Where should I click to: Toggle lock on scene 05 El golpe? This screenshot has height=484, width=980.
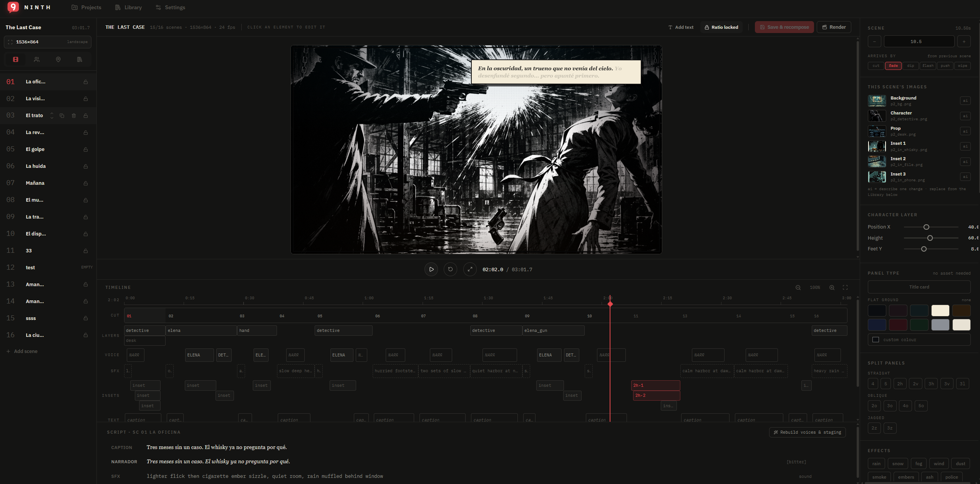tap(86, 149)
